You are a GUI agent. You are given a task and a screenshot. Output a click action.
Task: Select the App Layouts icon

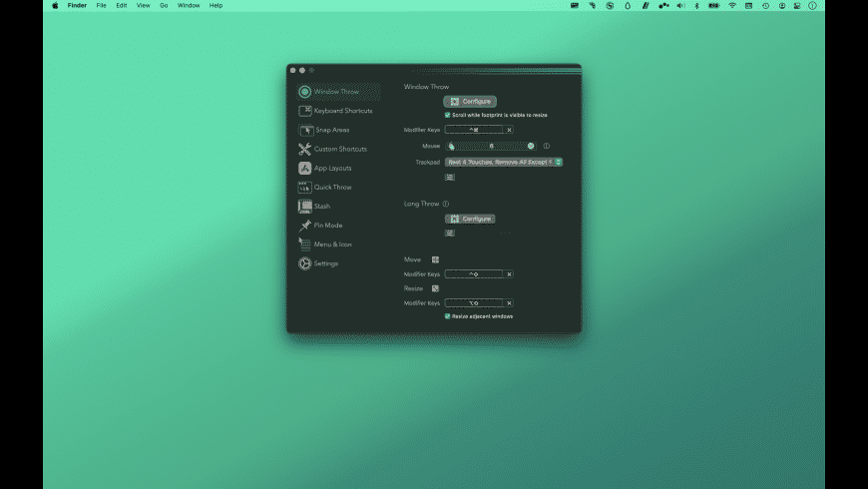click(x=305, y=168)
